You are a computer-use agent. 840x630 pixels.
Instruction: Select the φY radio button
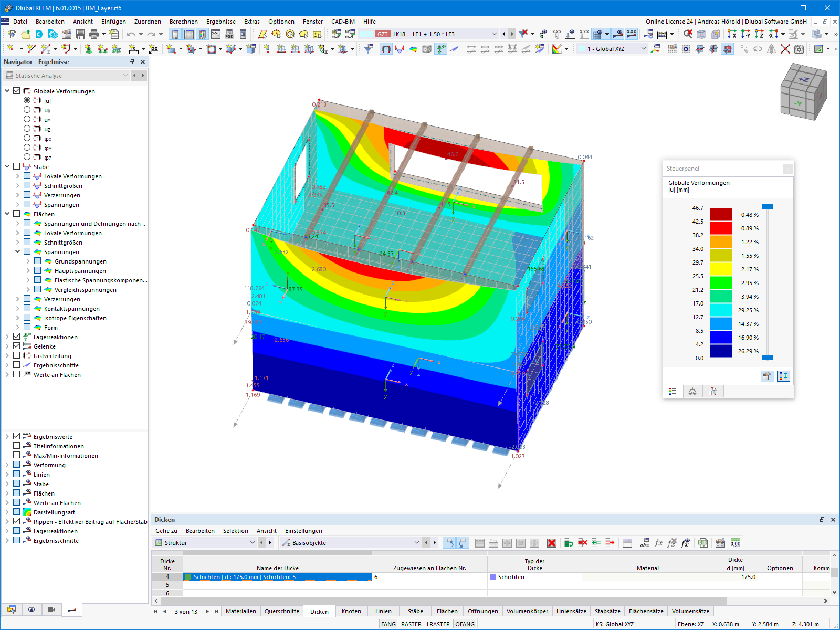coord(27,148)
